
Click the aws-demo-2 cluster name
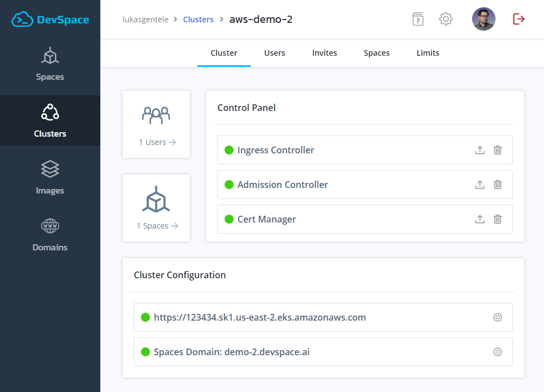(261, 20)
